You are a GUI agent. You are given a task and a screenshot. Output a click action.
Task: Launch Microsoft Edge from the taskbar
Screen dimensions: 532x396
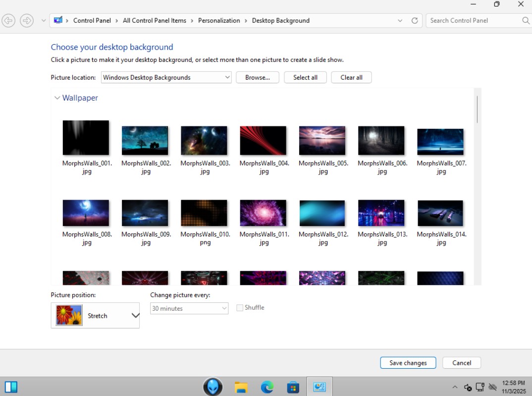pyautogui.click(x=267, y=387)
